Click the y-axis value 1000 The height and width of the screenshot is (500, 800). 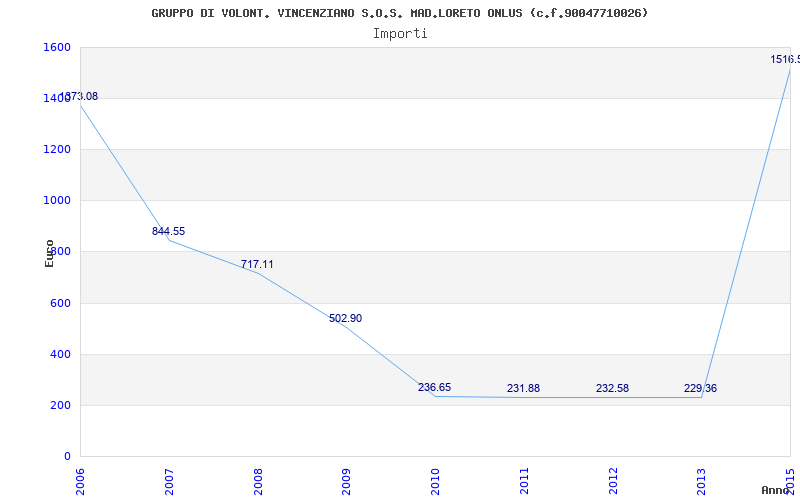tap(57, 201)
